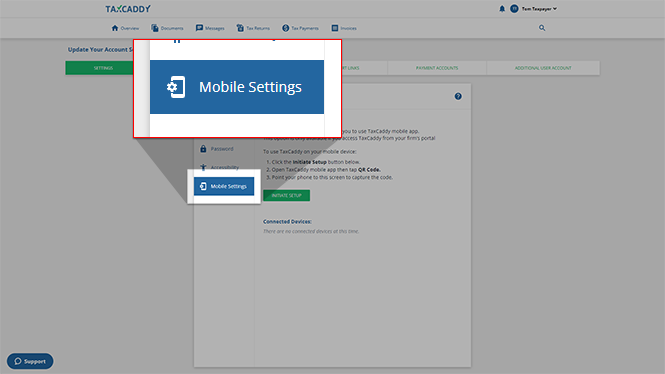Open the Tax Returns section
Screen dimensions: 665x374
253,28
